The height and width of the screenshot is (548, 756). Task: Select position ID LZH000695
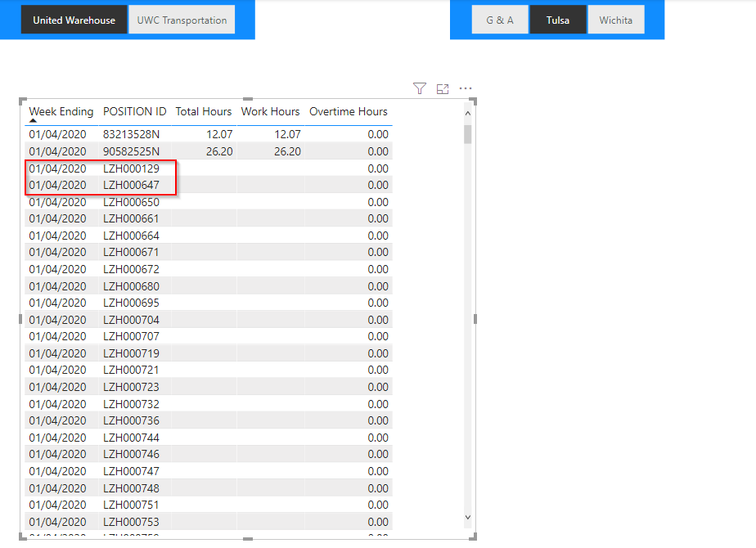tap(131, 303)
